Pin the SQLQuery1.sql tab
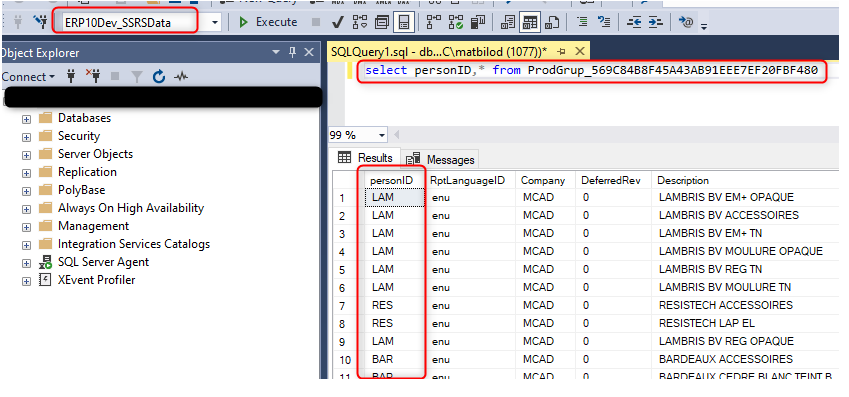 pos(561,51)
